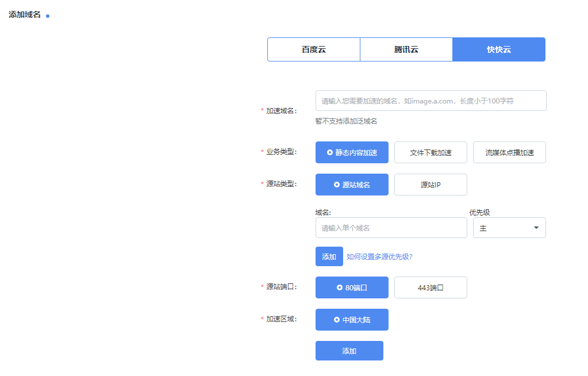Choose 源站IP as origin type
This screenshot has height=376, width=588.
click(x=431, y=185)
